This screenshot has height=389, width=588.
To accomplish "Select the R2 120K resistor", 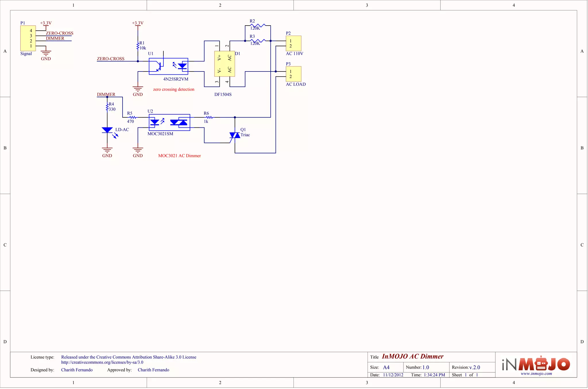I will (258, 26).
